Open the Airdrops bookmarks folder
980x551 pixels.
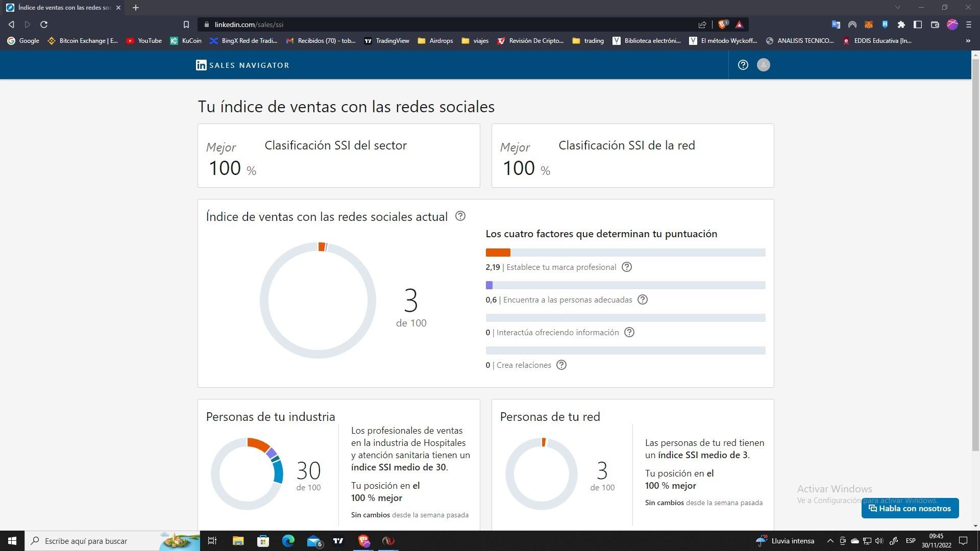(435, 41)
